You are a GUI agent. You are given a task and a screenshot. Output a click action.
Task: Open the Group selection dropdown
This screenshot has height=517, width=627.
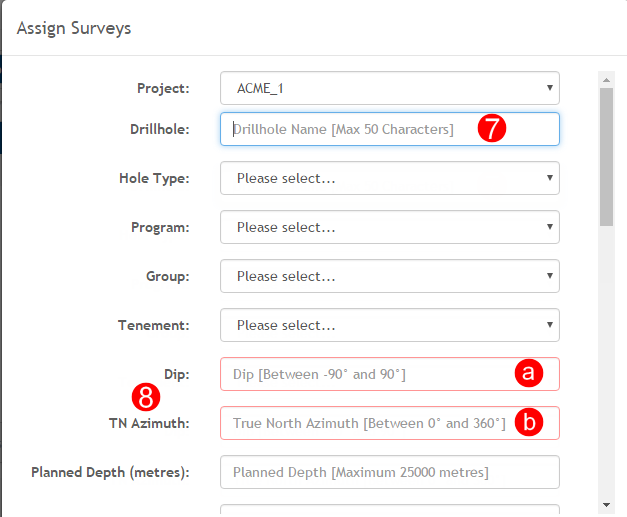click(389, 276)
